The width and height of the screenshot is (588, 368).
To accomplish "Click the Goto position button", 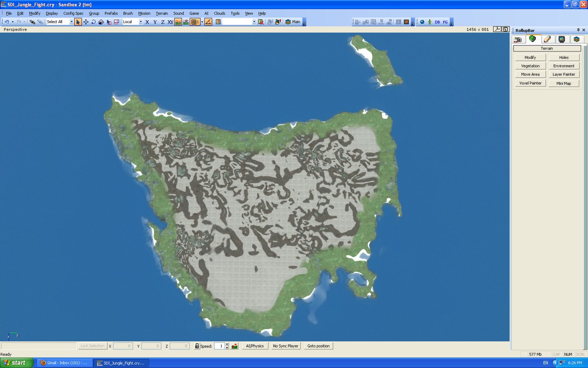I will (318, 346).
